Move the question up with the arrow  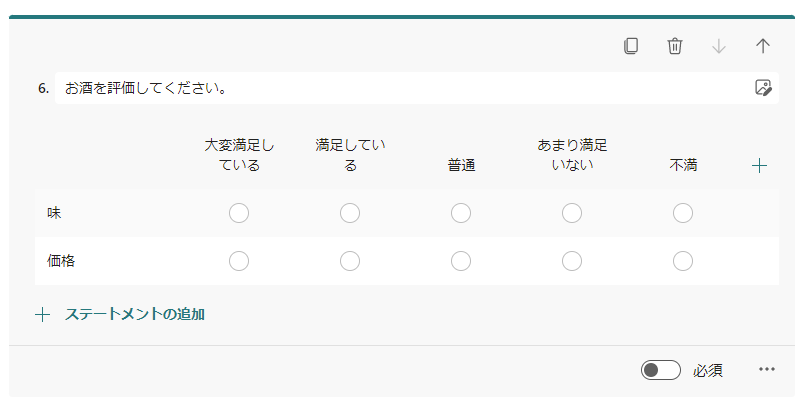point(763,46)
